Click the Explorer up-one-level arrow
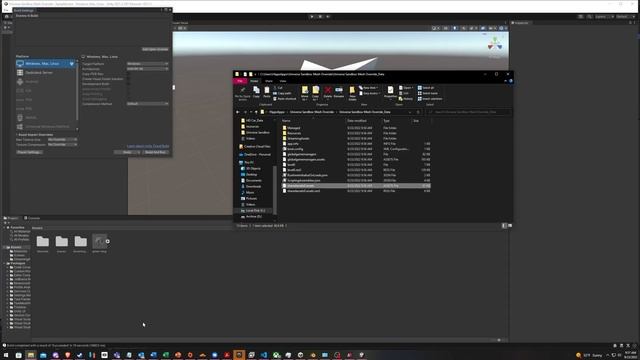The width and height of the screenshot is (640, 360). point(256,112)
